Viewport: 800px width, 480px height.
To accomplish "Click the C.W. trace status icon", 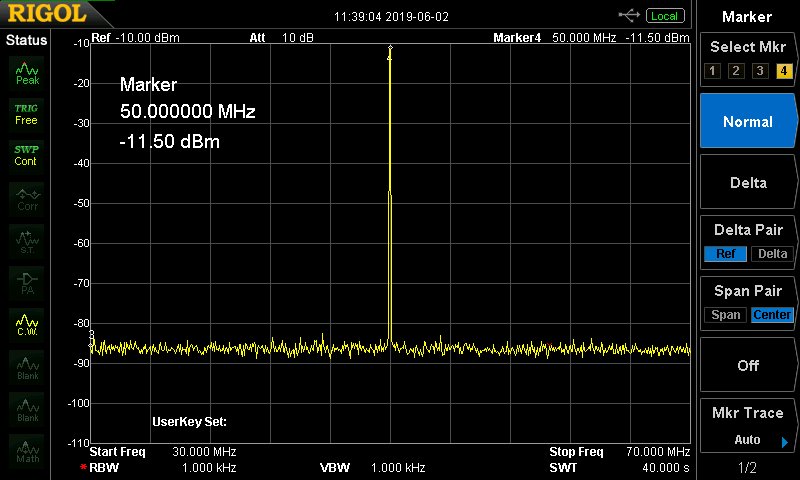I will tap(27, 325).
